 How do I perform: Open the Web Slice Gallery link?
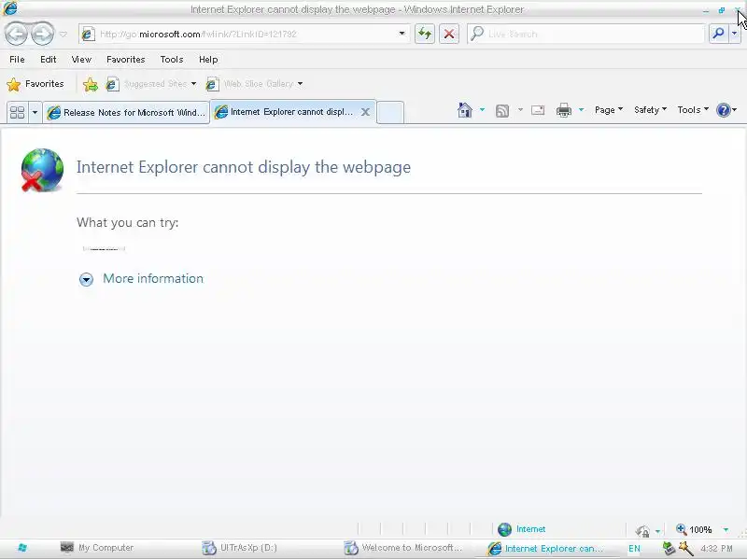pyautogui.click(x=249, y=84)
